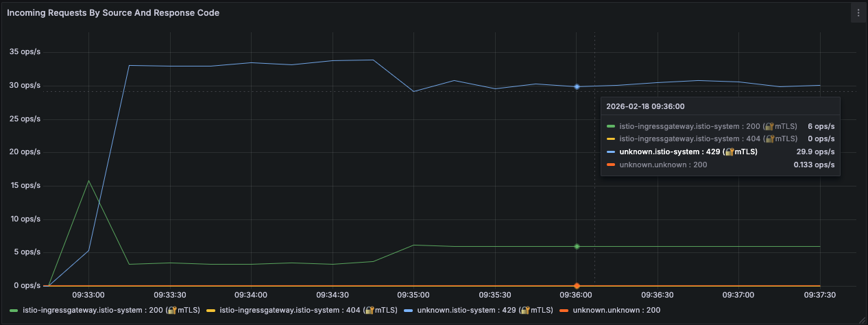The width and height of the screenshot is (868, 325).
Task: Click the 09:37:00 x-axis label
Action: tap(738, 295)
